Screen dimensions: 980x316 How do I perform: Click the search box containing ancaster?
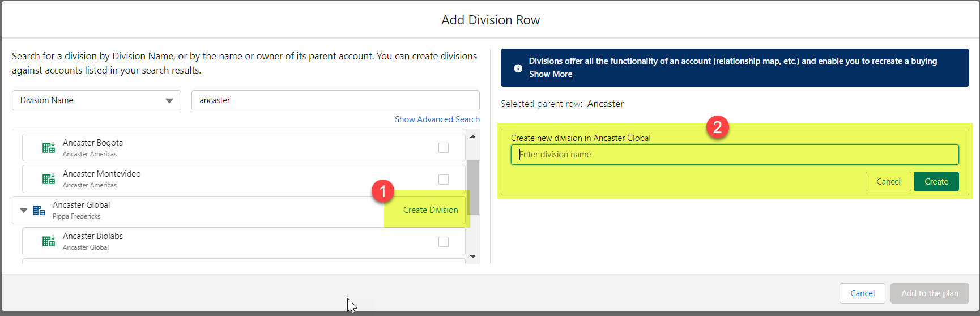335,100
